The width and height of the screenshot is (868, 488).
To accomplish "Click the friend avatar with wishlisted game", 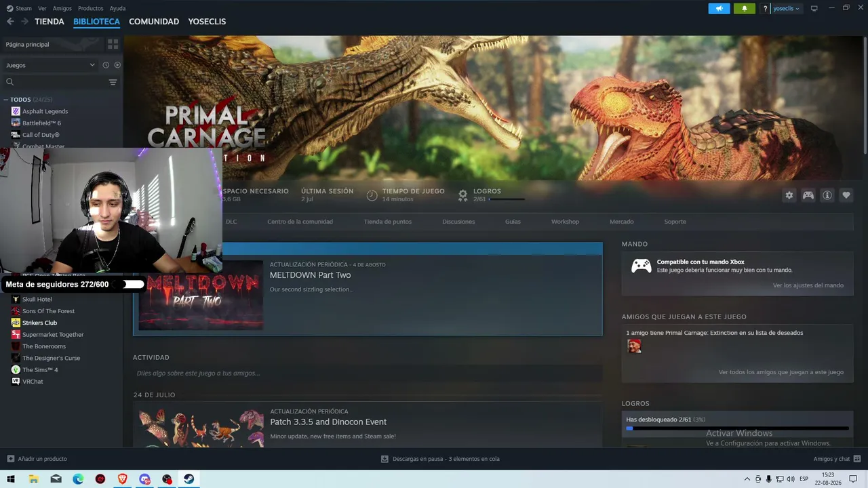I will (x=634, y=346).
